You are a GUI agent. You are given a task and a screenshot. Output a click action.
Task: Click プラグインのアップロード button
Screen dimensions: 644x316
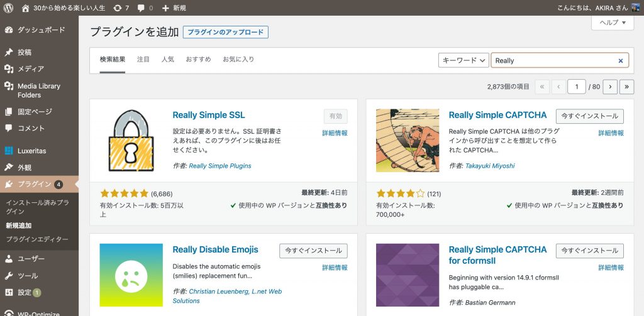(x=226, y=32)
